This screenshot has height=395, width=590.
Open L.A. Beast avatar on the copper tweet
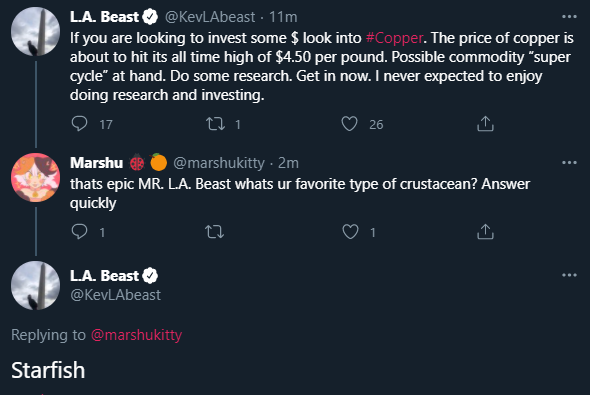click(x=35, y=32)
